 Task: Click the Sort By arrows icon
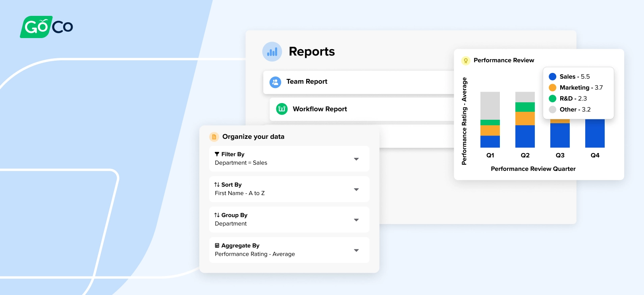pos(217,185)
